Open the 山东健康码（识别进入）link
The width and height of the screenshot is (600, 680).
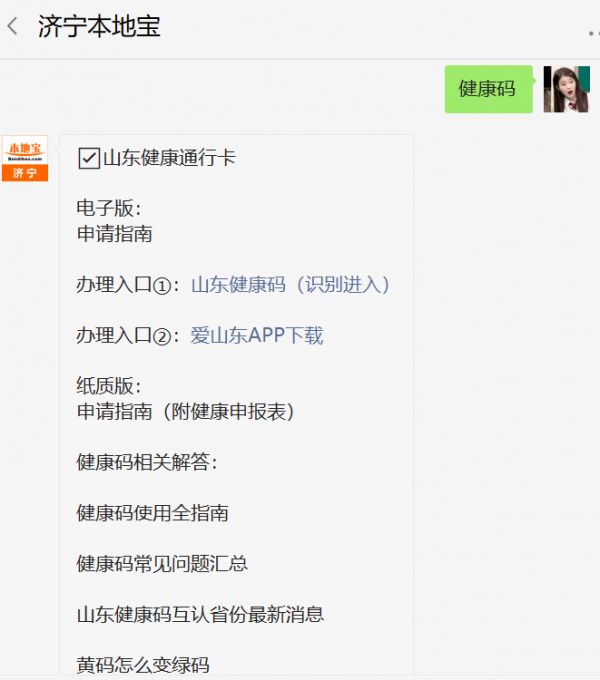click(290, 285)
